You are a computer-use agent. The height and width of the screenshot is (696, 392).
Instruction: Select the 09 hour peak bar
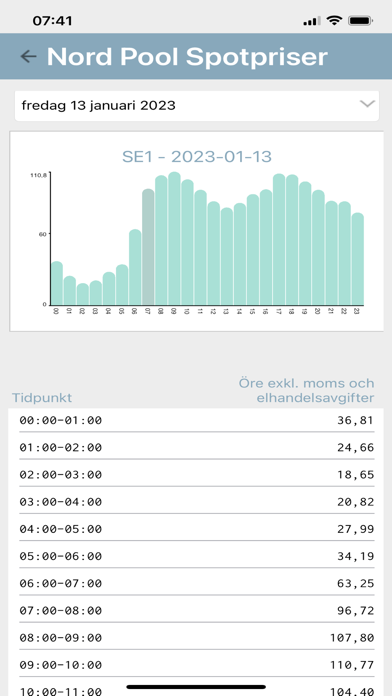174,239
